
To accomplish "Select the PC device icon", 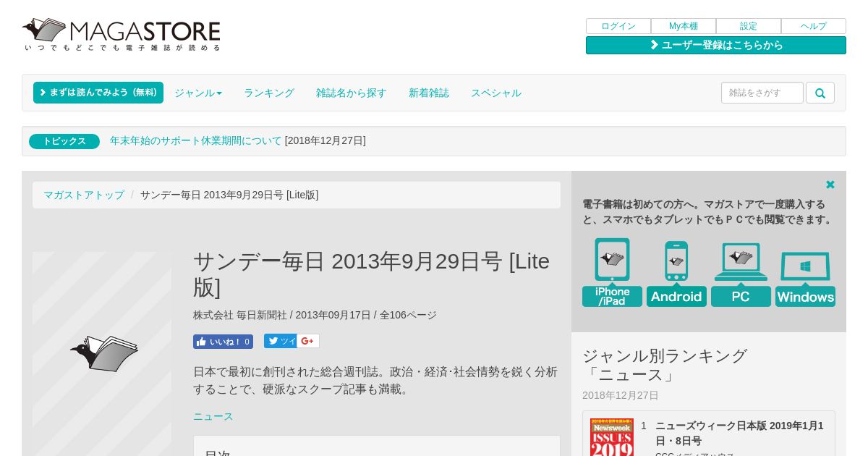I will pyautogui.click(x=741, y=274).
